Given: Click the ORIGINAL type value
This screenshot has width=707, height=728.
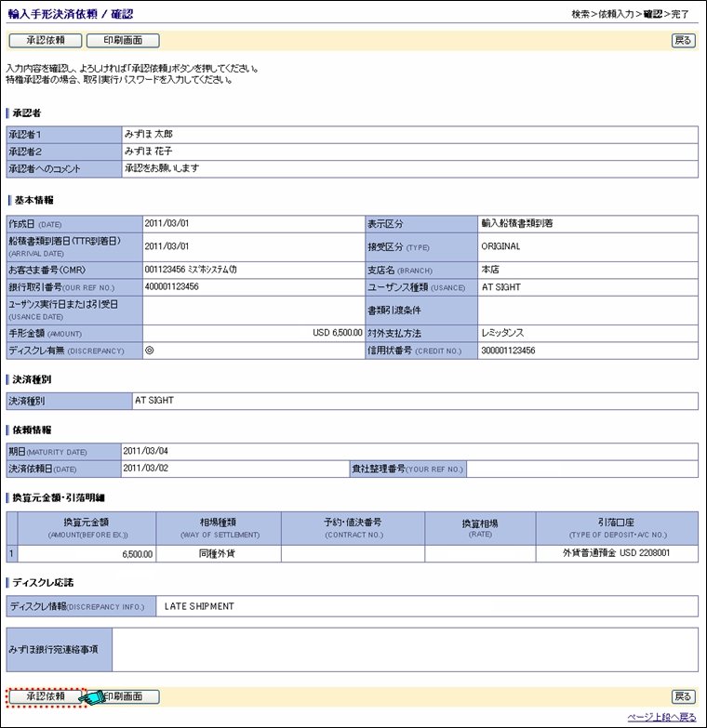Looking at the screenshot, I should point(500,246).
